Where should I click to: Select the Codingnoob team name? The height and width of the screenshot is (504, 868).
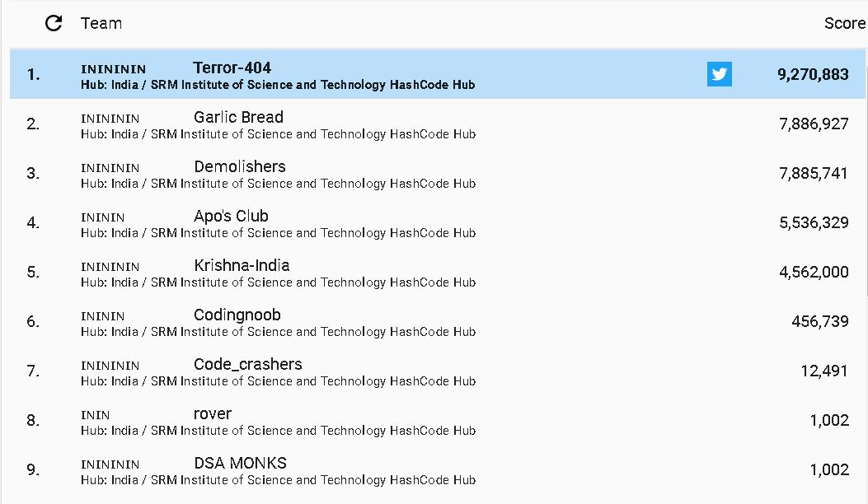[x=237, y=315]
